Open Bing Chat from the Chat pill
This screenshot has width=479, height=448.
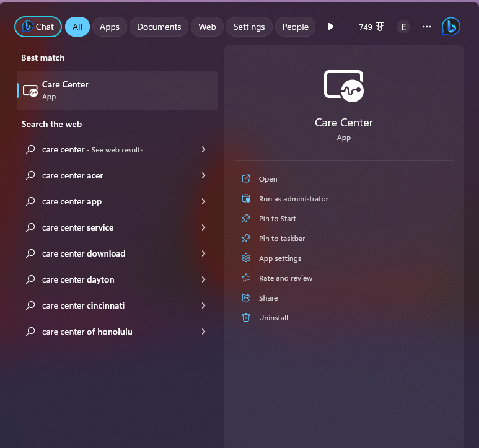click(x=38, y=27)
